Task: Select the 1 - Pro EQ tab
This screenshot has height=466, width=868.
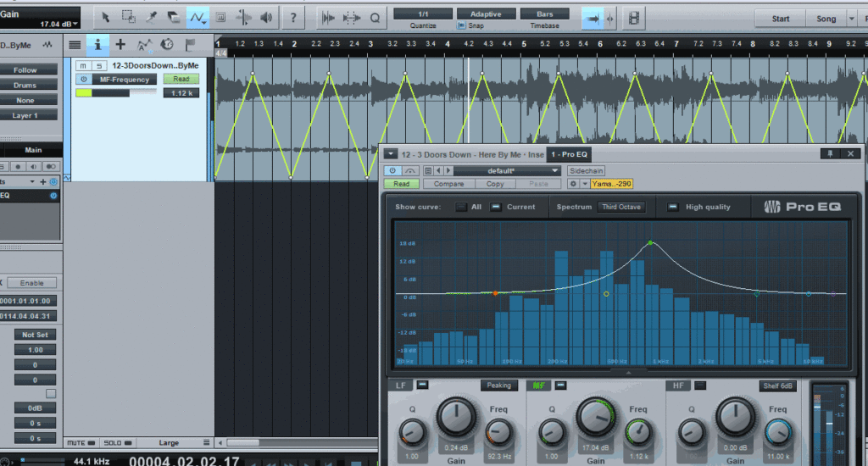Action: 569,154
